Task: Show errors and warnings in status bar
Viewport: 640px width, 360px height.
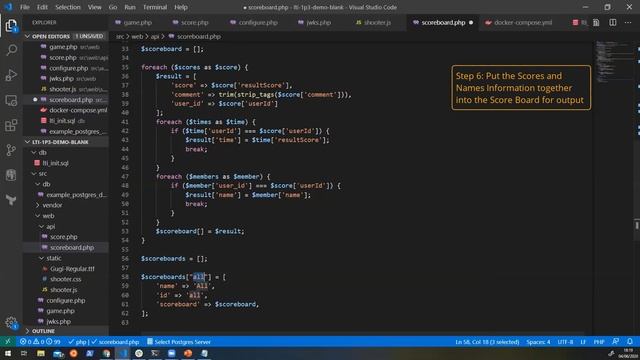Action: (x=40, y=342)
